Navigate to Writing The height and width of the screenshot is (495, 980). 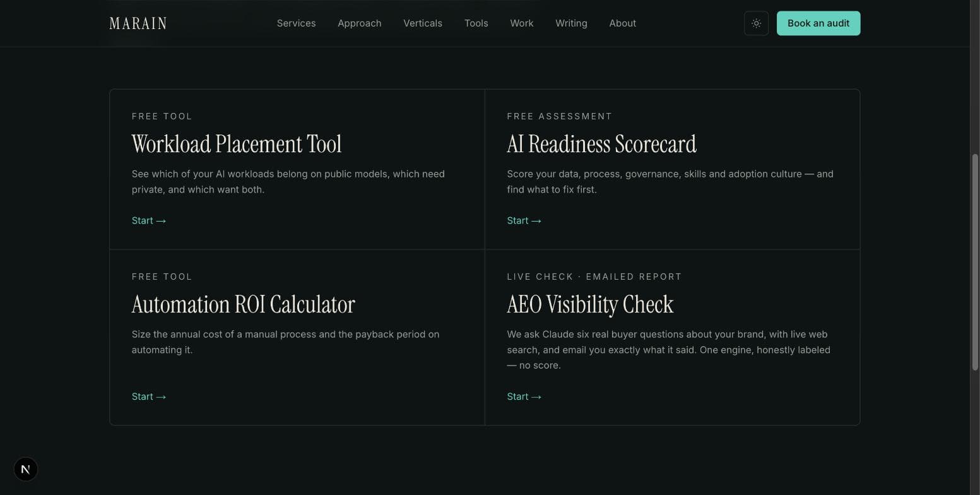pos(571,23)
